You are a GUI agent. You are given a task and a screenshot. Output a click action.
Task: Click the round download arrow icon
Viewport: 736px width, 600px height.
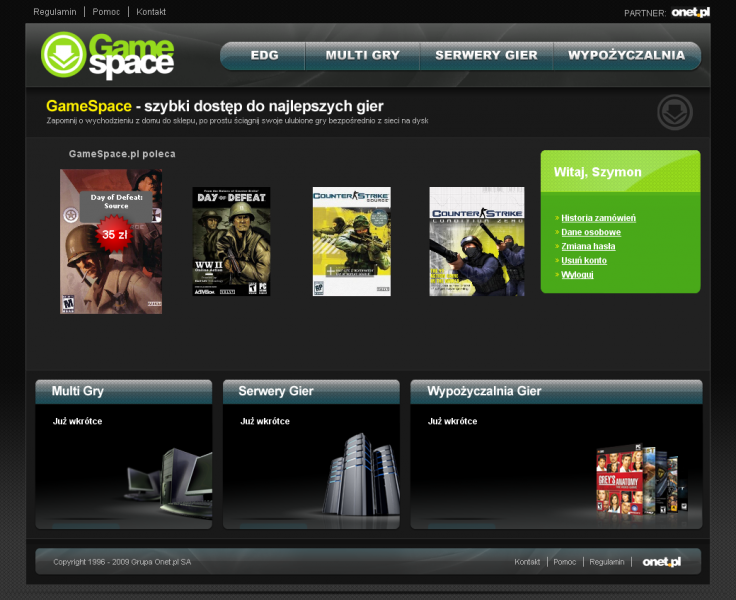click(x=675, y=112)
